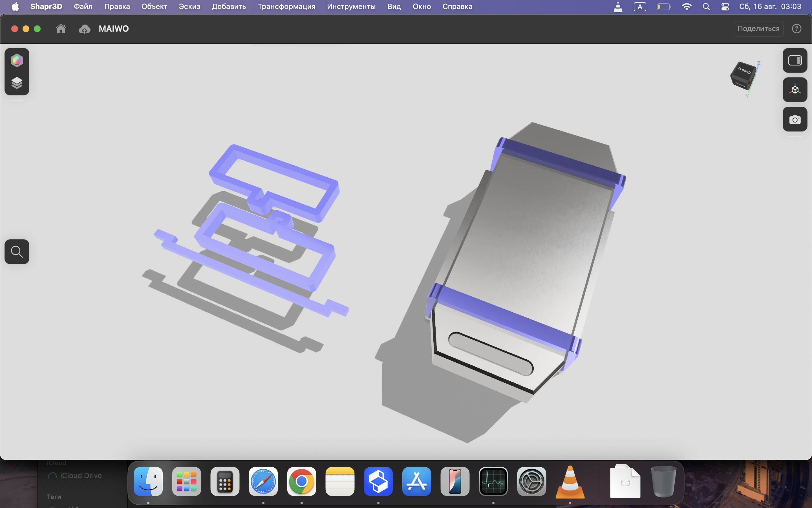Click the Поделиться share button

tap(758, 29)
